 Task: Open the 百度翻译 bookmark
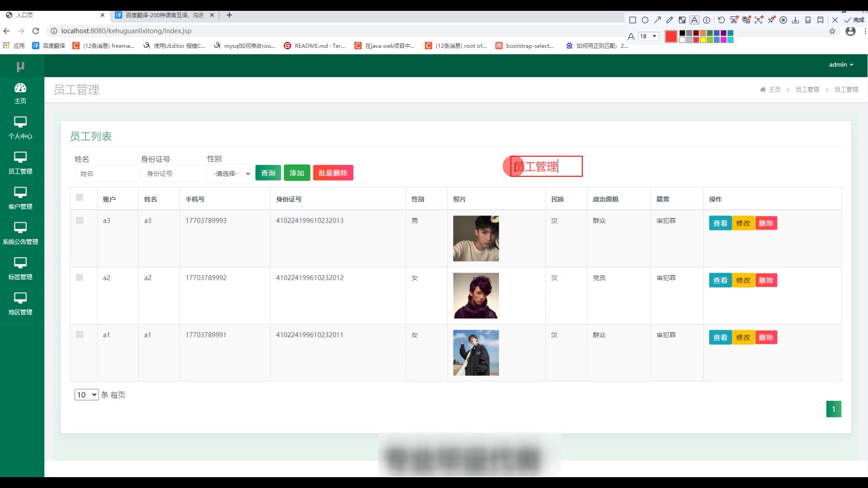click(x=49, y=46)
